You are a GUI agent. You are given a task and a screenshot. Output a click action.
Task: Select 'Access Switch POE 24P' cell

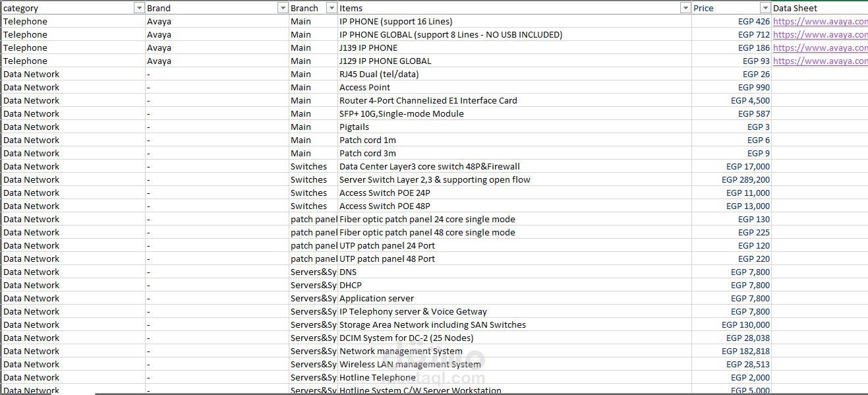point(515,193)
